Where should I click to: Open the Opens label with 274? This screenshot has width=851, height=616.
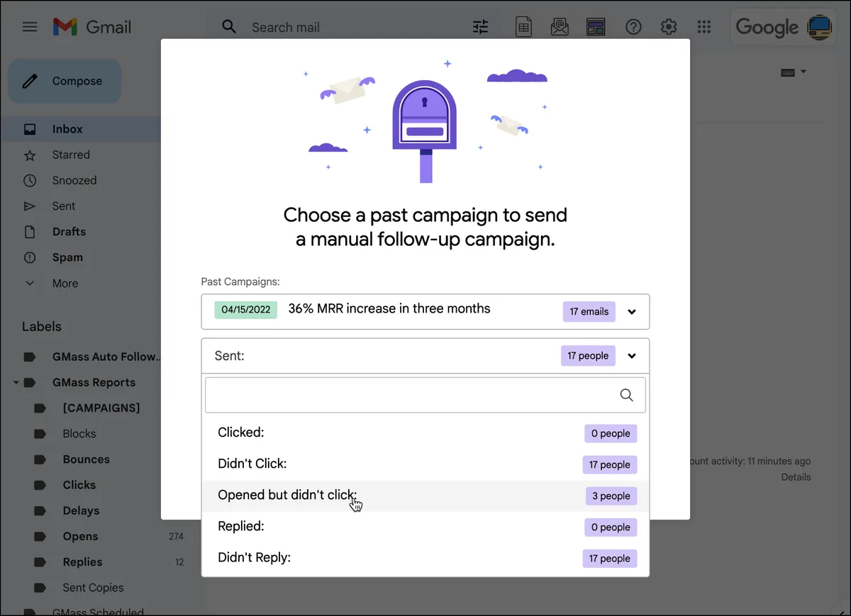coord(80,537)
